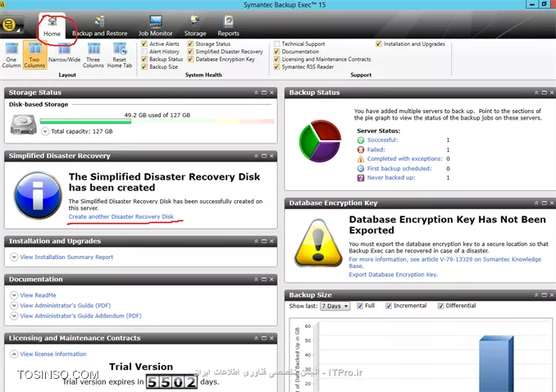Close the Storage Status panel
The height and width of the screenshot is (392, 556).
click(x=271, y=93)
